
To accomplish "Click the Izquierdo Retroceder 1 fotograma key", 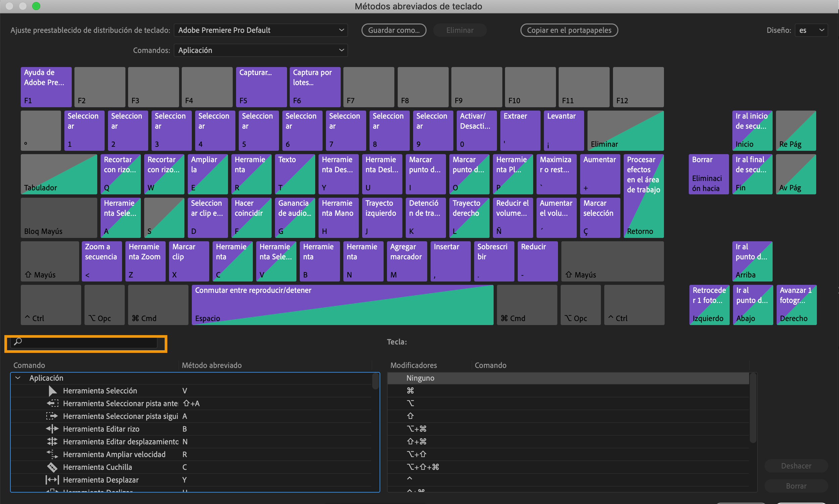I will click(x=710, y=305).
